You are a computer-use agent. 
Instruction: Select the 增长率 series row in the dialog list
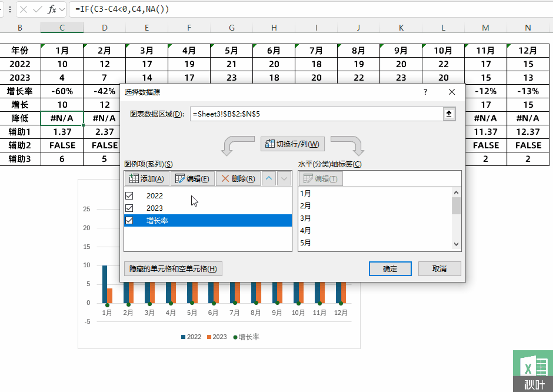point(208,221)
